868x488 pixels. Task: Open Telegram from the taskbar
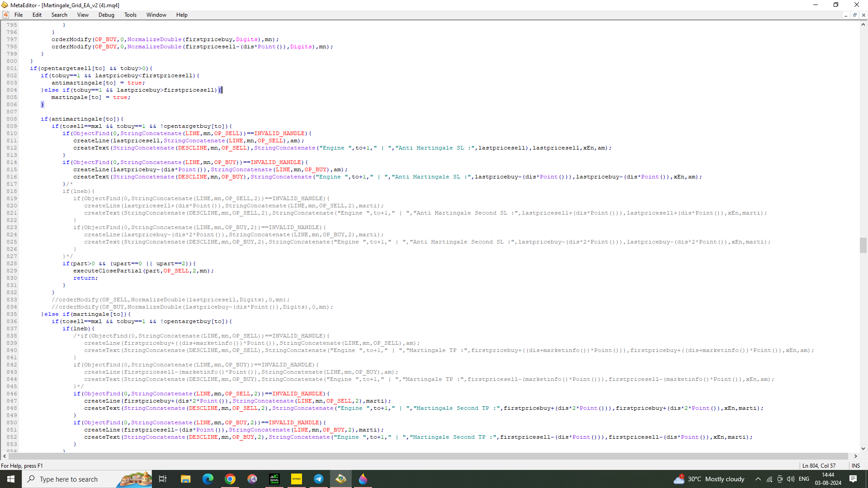tap(319, 479)
